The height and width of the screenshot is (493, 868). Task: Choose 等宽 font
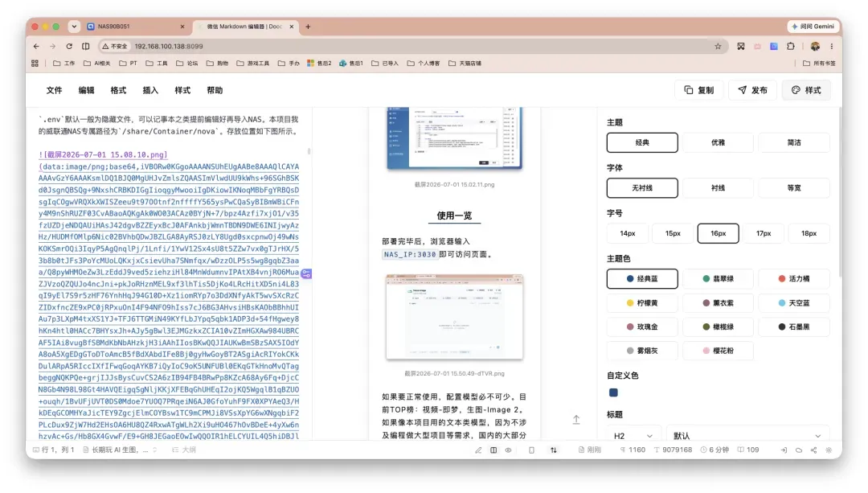(x=794, y=188)
